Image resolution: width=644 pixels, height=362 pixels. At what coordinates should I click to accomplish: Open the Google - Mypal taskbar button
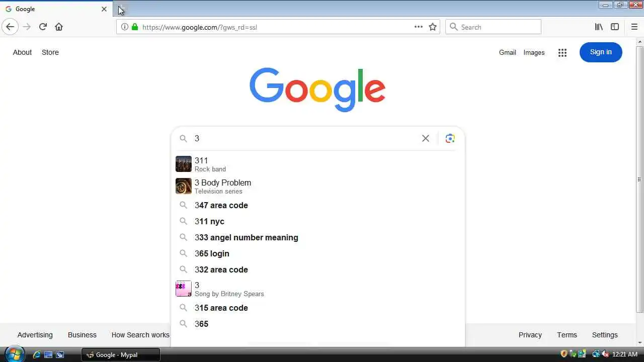coord(121,354)
